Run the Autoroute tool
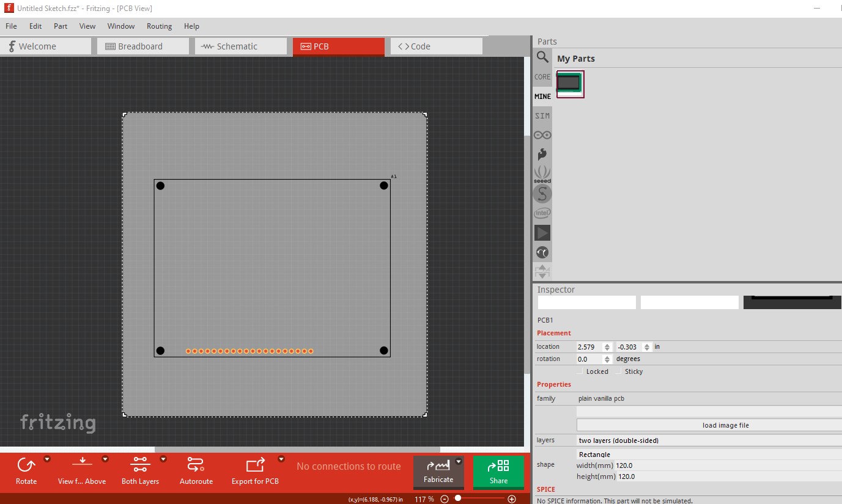The width and height of the screenshot is (842, 504). click(196, 466)
